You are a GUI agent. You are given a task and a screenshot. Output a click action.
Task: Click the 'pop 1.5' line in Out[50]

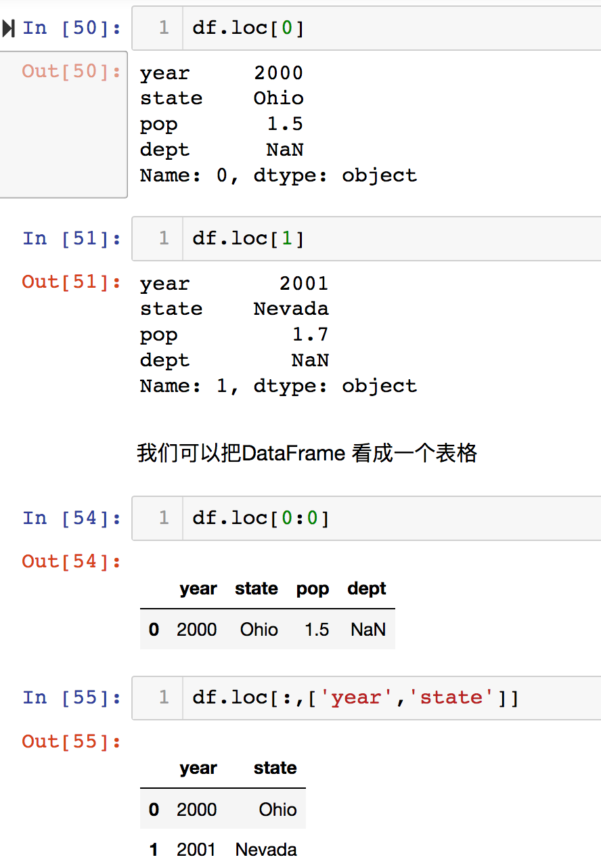pyautogui.click(x=222, y=124)
